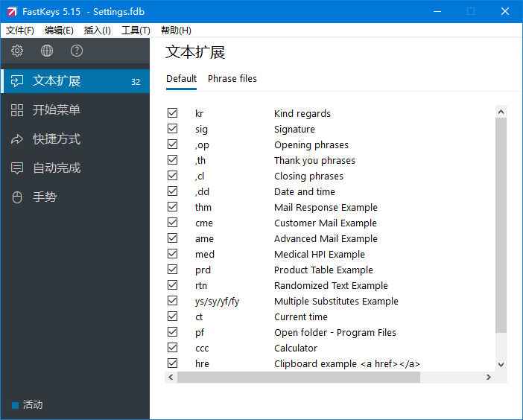Click the globe language icon
The width and height of the screenshot is (523, 420).
click(47, 51)
